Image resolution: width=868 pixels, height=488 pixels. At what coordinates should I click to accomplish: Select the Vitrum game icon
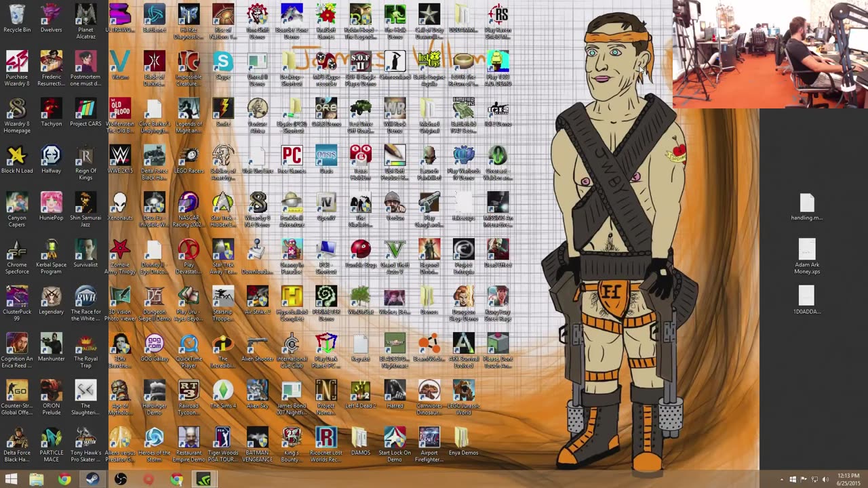click(x=120, y=66)
